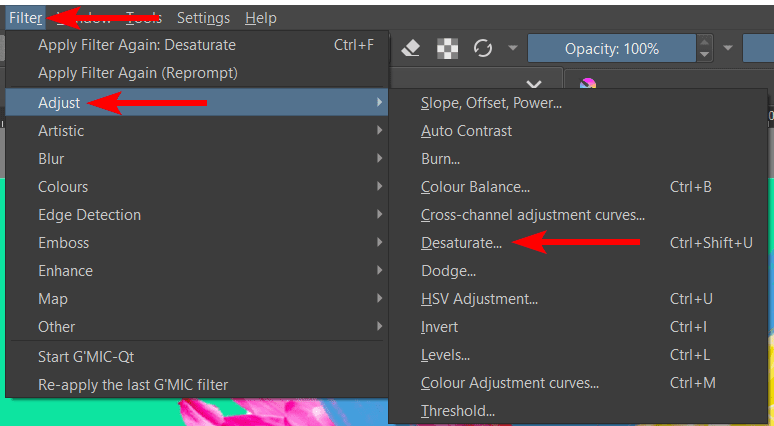Click the Opacity 100% slider

tap(611, 48)
